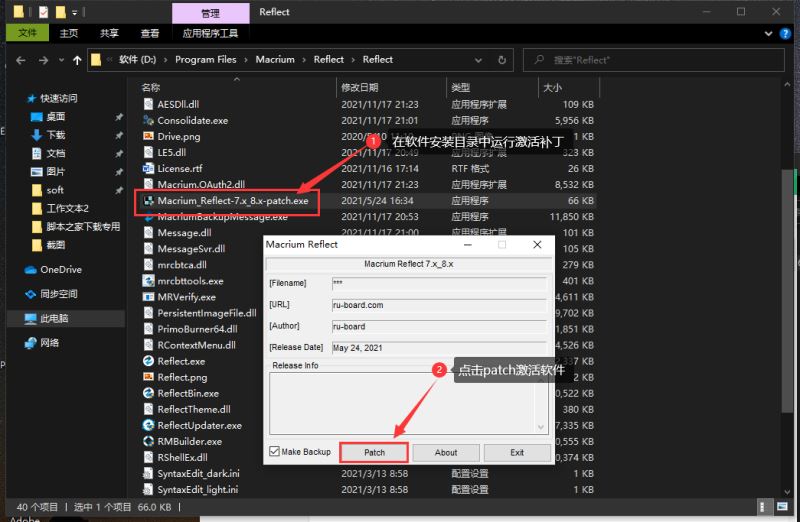Image resolution: width=800 pixels, height=522 pixels.
Task: Open the 主页 ribbon tab
Action: click(68, 33)
